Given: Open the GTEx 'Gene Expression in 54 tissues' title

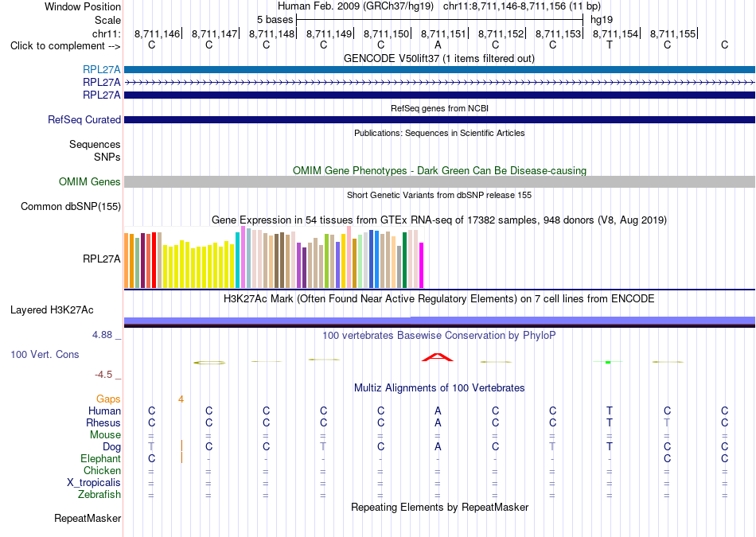Looking at the screenshot, I should tap(438, 220).
